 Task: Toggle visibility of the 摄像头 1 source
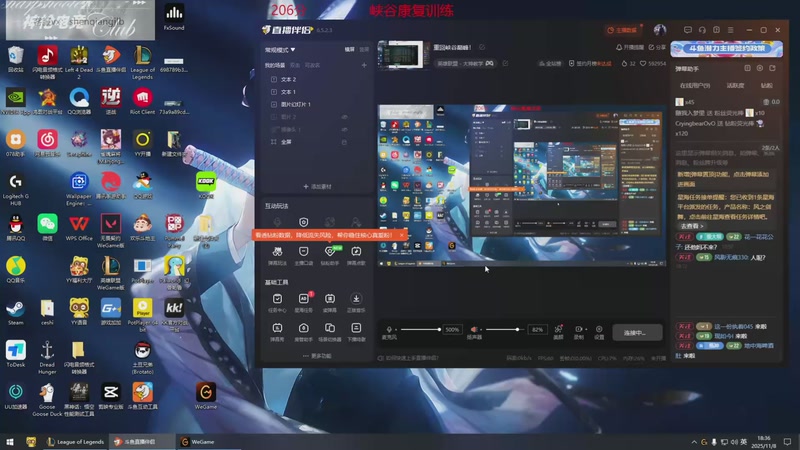344,130
